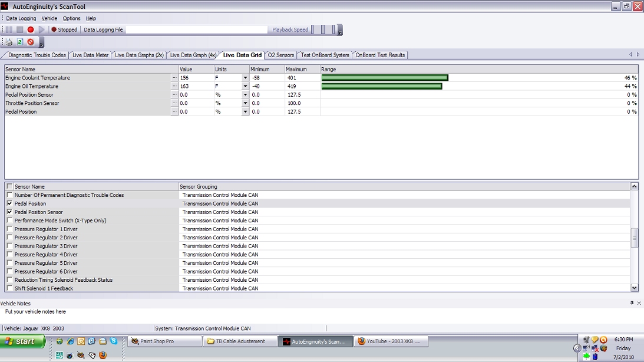Open browse dots for Engine Coolant Temperature

[174, 78]
